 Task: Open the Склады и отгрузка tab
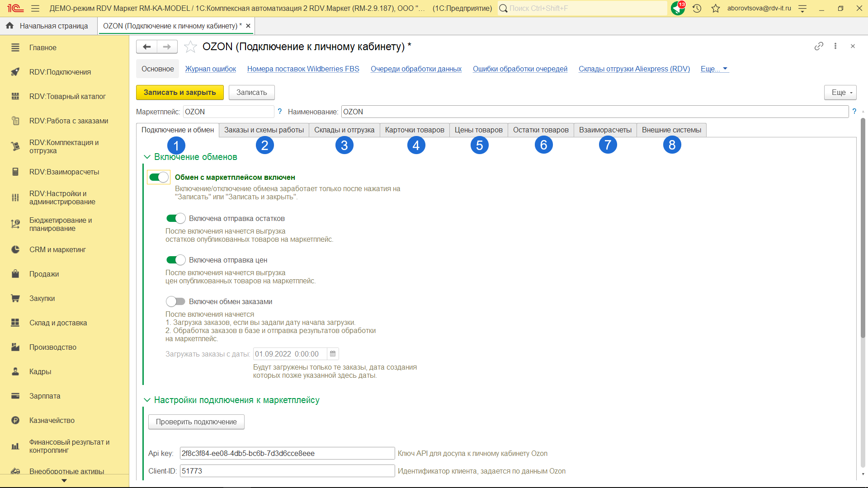(x=344, y=130)
